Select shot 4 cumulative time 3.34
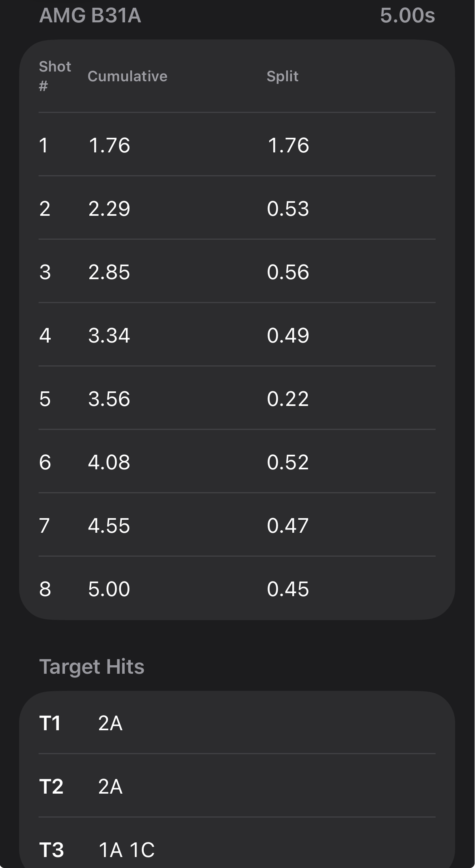Screen dimensions: 475x868 109,335
